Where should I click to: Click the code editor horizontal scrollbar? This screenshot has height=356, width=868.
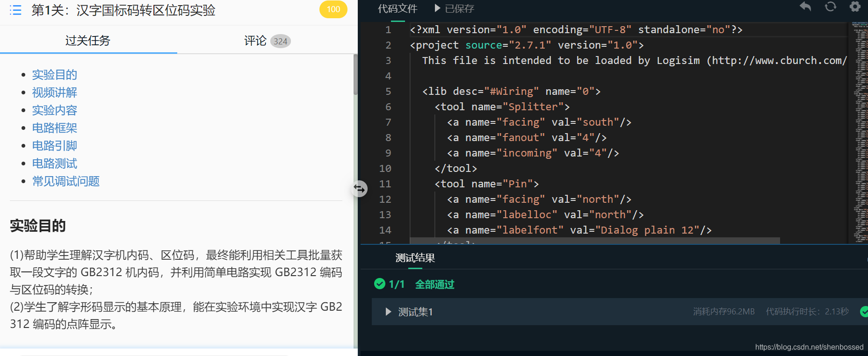pos(594,241)
